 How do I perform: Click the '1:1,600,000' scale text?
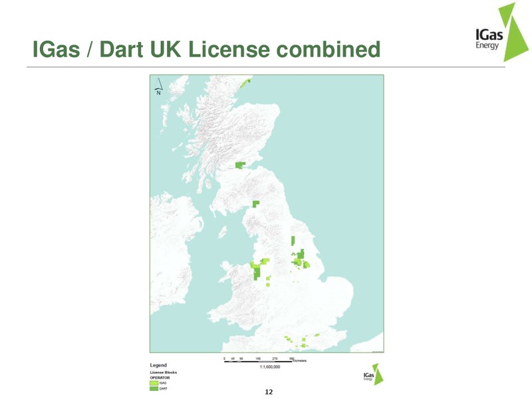click(x=270, y=367)
